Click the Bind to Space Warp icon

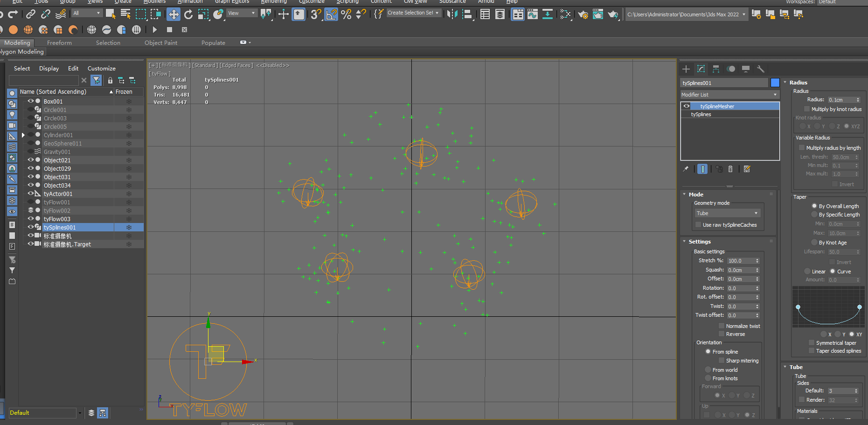click(61, 14)
